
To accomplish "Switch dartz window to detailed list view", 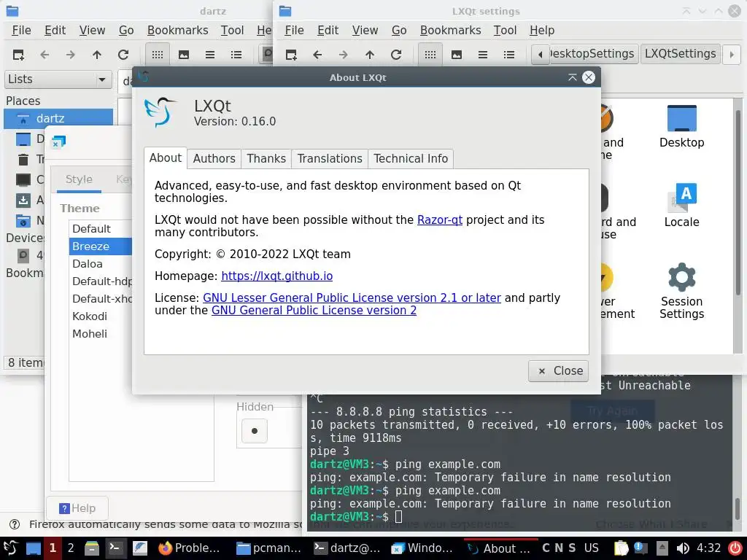I will pyautogui.click(x=236, y=55).
